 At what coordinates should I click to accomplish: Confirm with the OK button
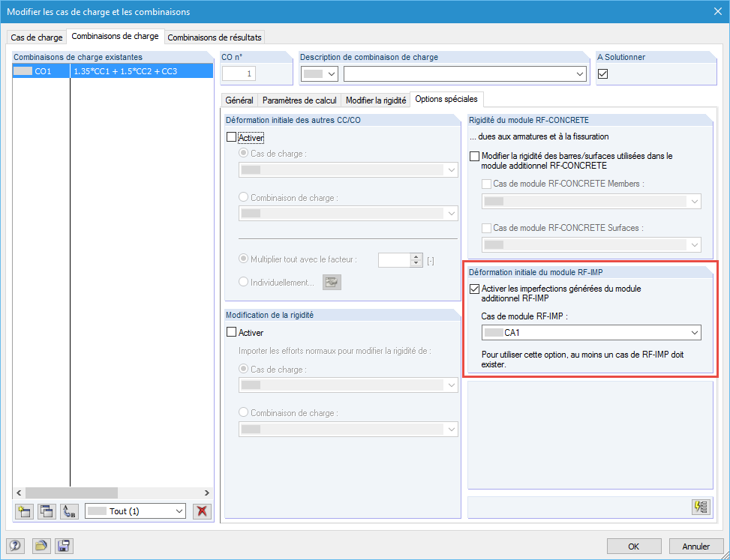(634, 547)
